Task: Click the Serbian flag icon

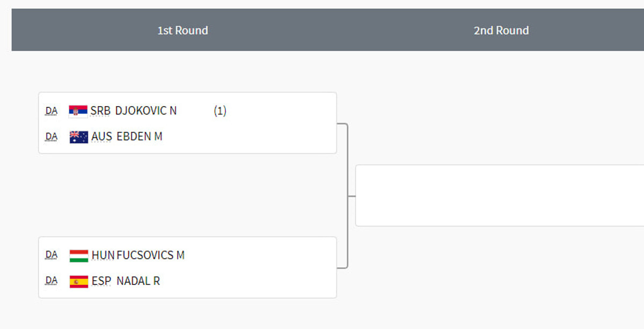Action: click(78, 111)
